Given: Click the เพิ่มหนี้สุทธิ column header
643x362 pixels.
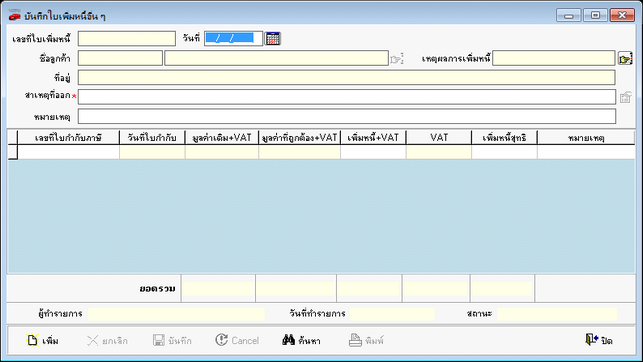Looking at the screenshot, I should 504,138.
